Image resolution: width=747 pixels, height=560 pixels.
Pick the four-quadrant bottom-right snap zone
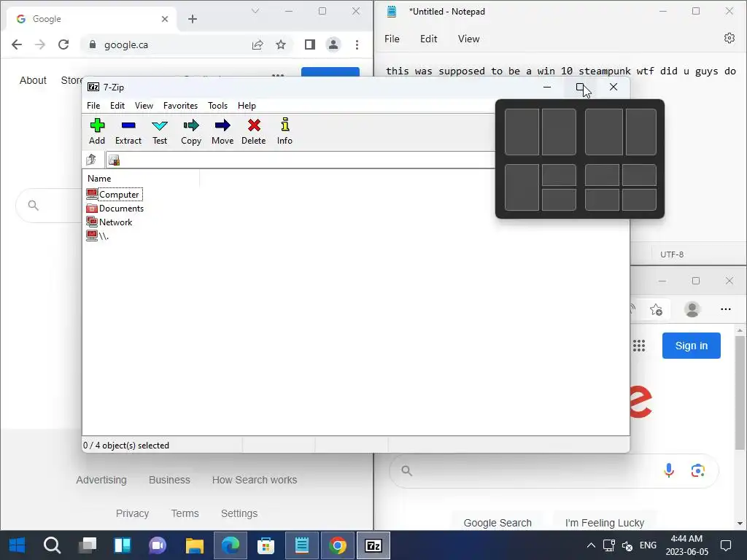click(x=639, y=200)
